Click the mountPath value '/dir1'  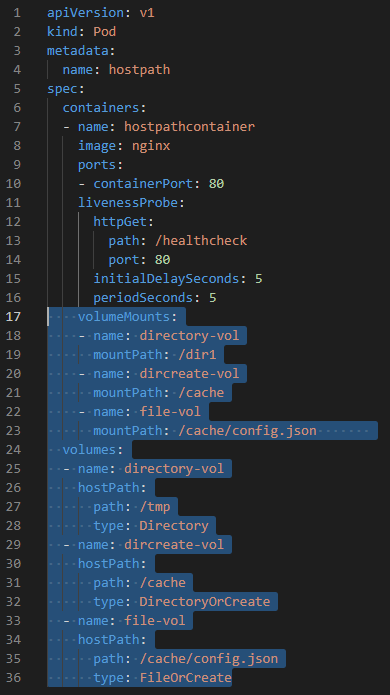click(197, 355)
